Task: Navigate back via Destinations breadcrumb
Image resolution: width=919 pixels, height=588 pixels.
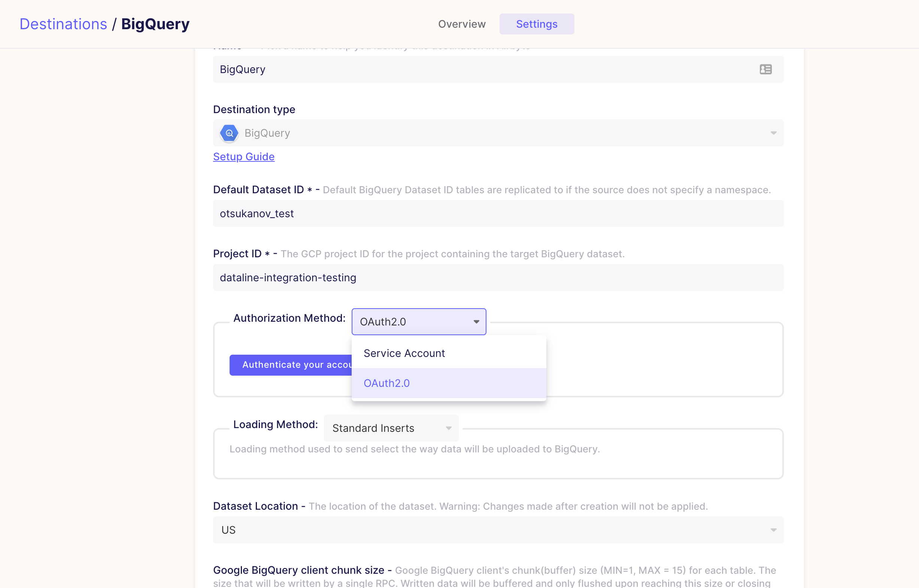Action: (x=63, y=24)
